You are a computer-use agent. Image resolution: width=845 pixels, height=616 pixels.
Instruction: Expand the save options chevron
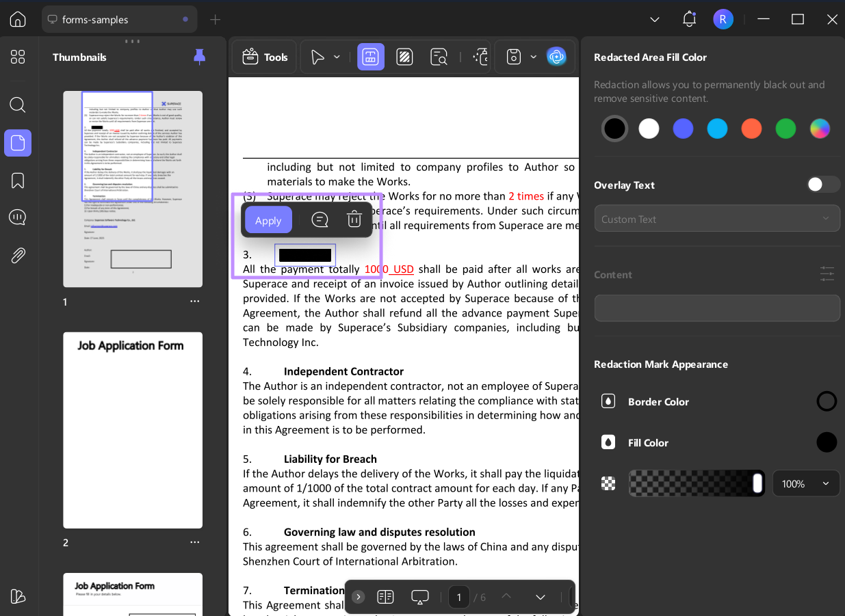[533, 57]
